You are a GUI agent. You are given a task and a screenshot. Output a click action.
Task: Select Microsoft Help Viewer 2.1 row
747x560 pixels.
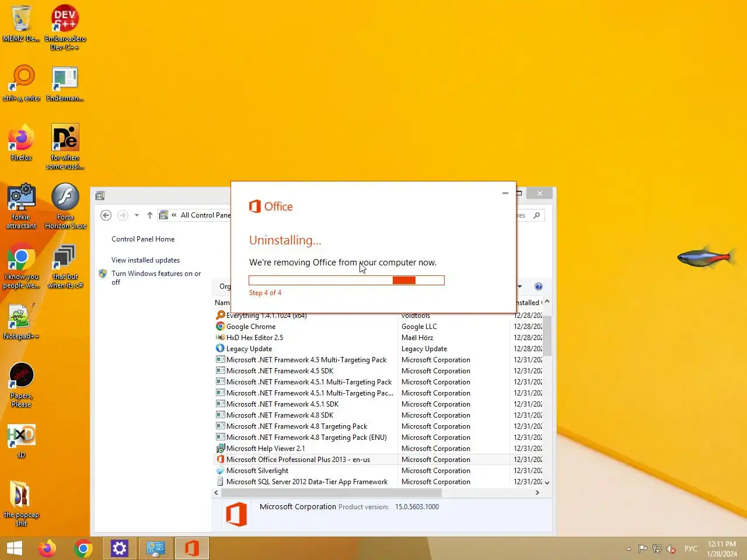(x=265, y=449)
